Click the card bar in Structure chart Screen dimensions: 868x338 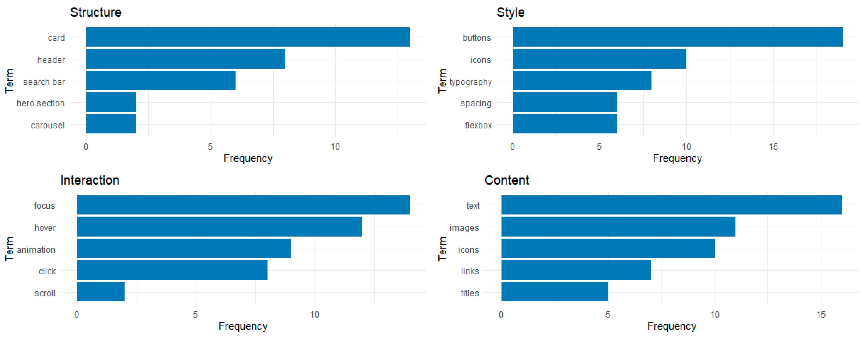click(x=248, y=37)
